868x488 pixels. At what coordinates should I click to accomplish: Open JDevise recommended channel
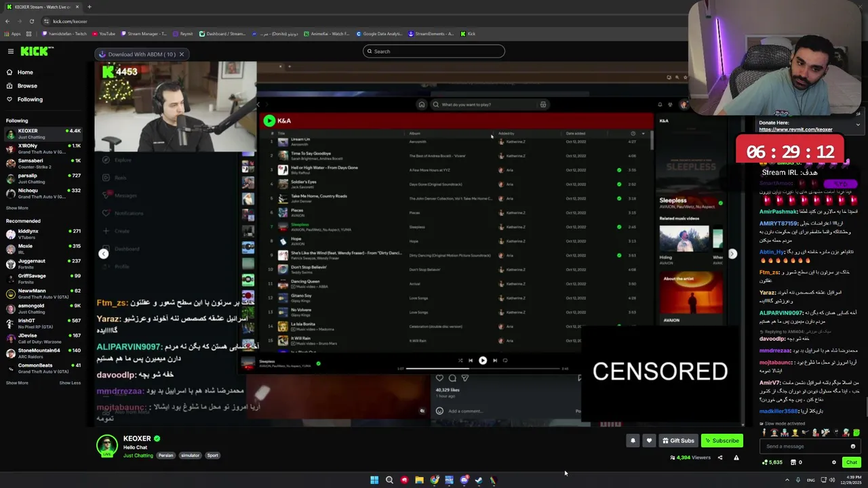42,338
